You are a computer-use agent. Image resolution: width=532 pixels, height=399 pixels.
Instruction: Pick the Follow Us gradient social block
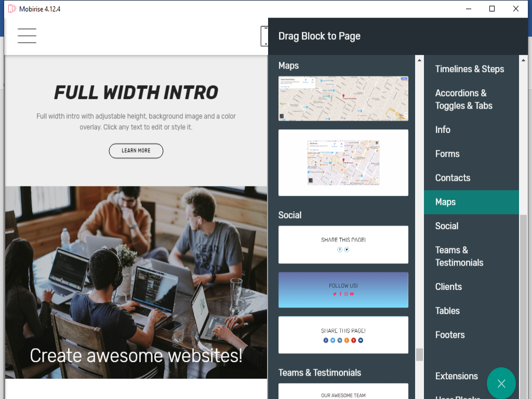343,290
